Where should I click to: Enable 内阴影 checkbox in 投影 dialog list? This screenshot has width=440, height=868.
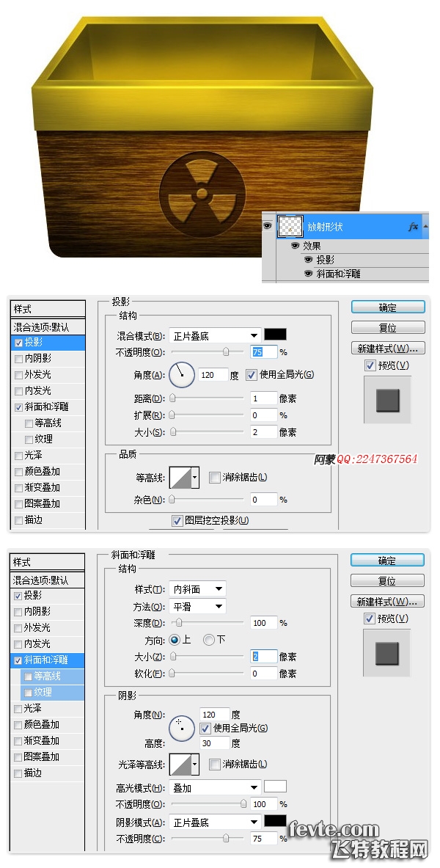coord(19,359)
